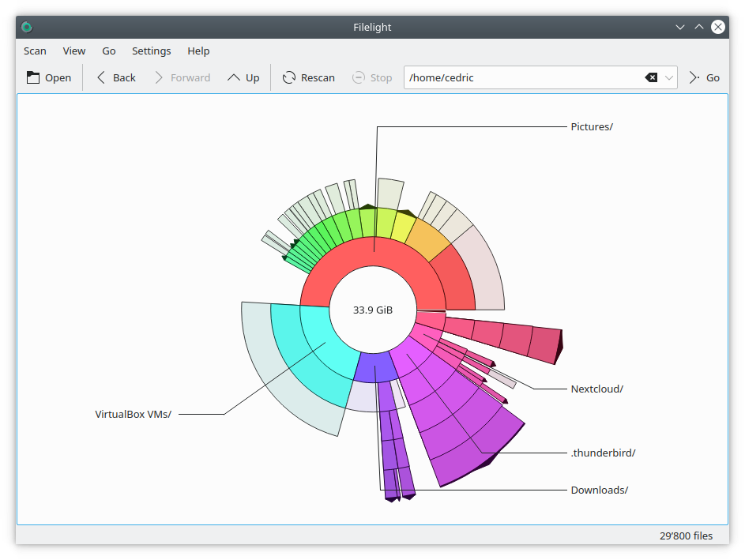Click the Back button label

pyautogui.click(x=124, y=78)
